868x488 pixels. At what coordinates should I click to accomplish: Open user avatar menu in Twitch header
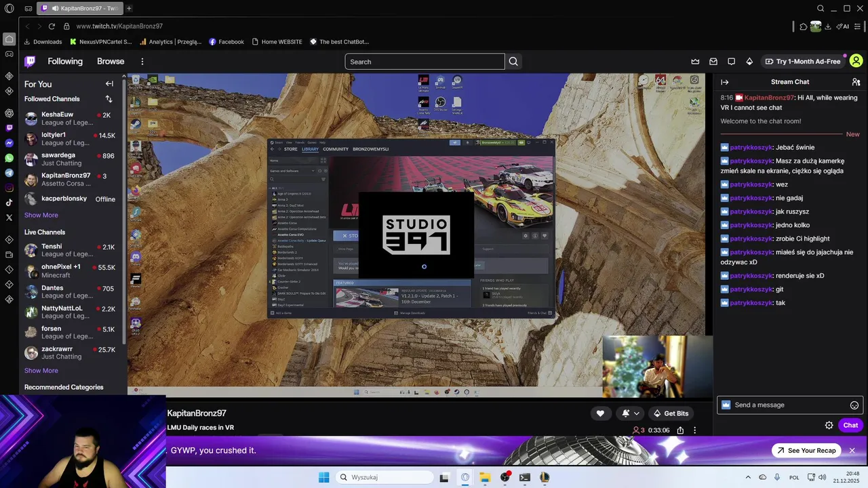point(856,61)
